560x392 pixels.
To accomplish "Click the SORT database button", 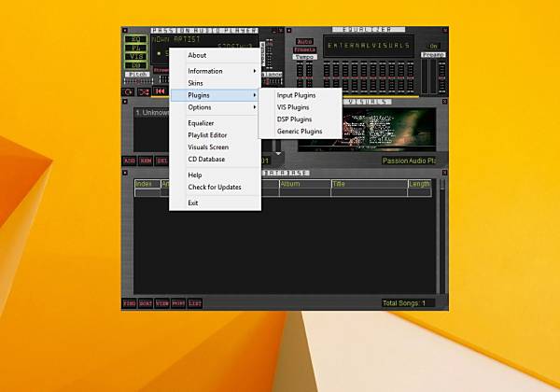I will 146,303.
